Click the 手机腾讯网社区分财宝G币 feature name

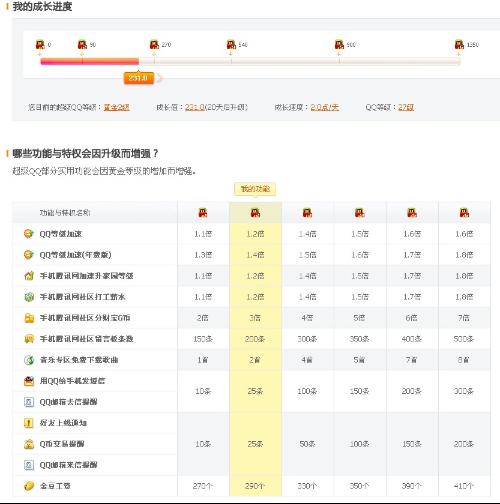tap(85, 318)
